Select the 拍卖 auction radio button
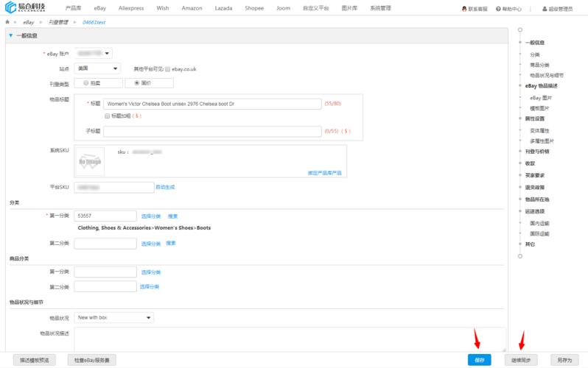This screenshot has width=588, height=368. 86,83
